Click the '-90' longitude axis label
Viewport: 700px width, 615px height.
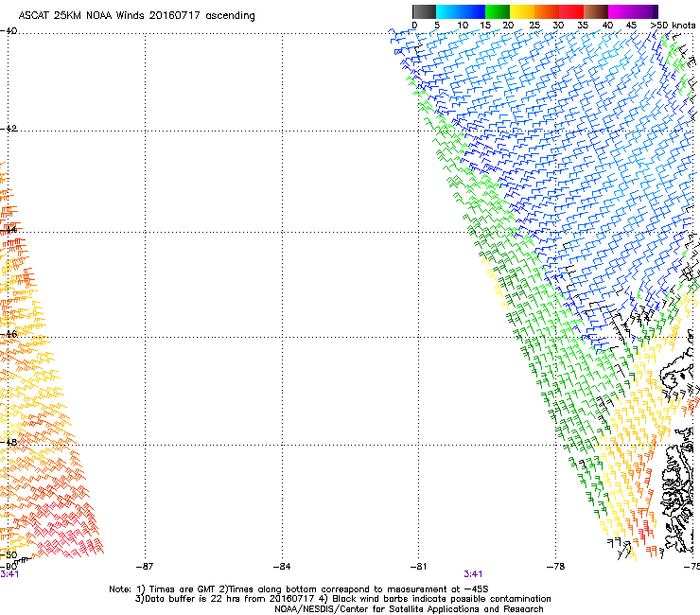9,567
